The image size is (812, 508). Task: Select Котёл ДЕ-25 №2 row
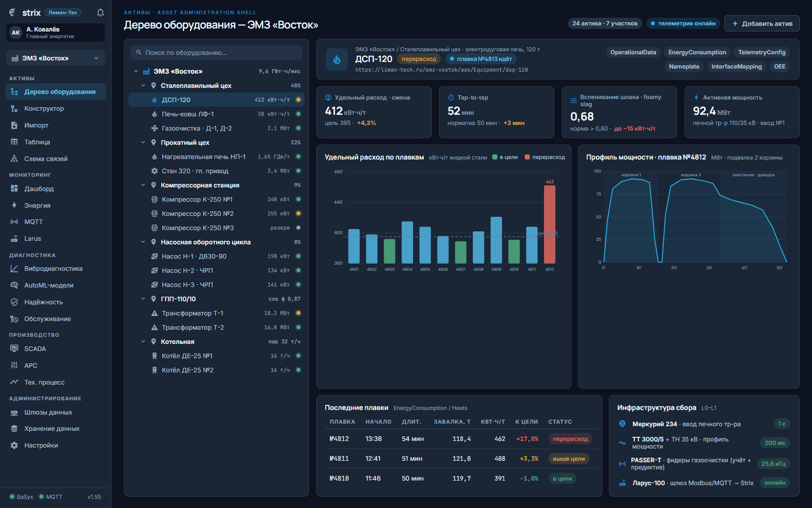[x=216, y=370]
